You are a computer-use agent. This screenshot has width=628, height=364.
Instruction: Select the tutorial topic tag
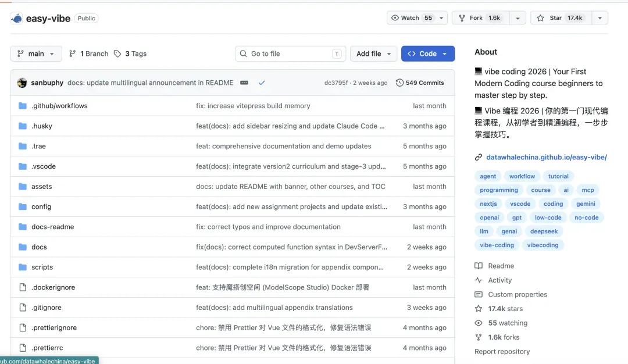(558, 176)
